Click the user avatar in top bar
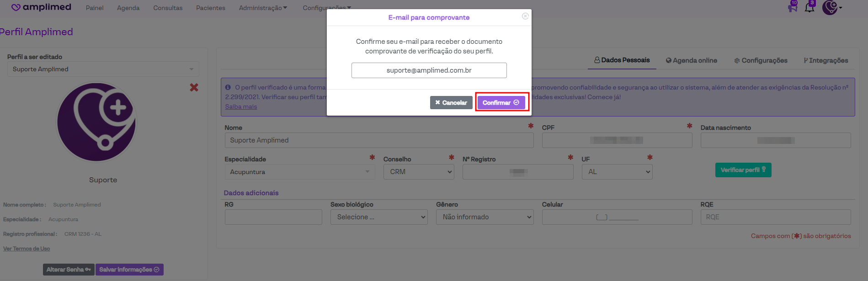Screen dimensions: 868x281 pyautogui.click(x=830, y=8)
